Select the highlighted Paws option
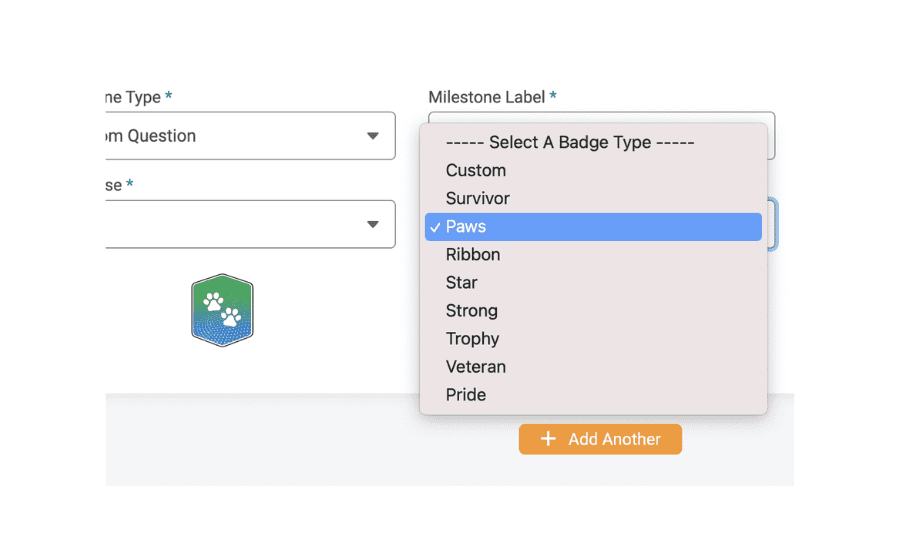The image size is (900, 550). (593, 227)
